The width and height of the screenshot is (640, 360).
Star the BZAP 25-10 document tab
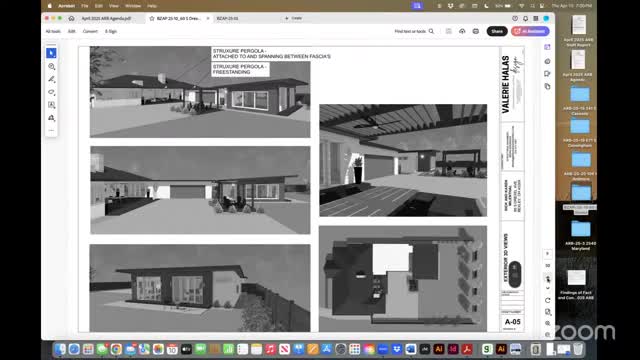152,18
